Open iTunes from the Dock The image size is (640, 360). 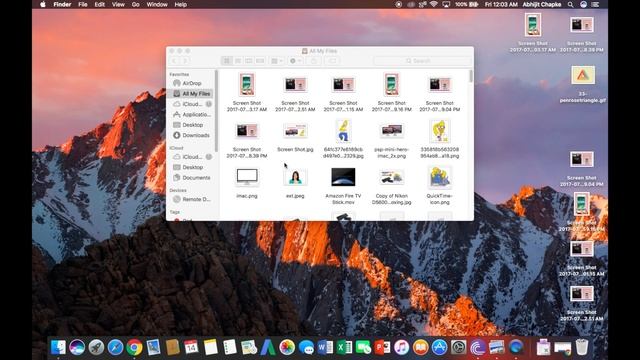coord(402,347)
